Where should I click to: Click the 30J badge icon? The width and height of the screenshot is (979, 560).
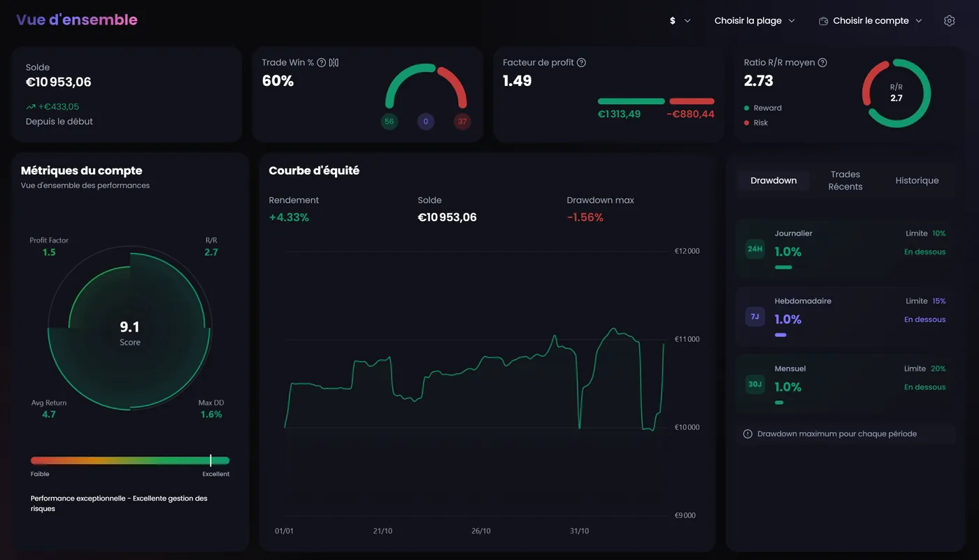[755, 385]
